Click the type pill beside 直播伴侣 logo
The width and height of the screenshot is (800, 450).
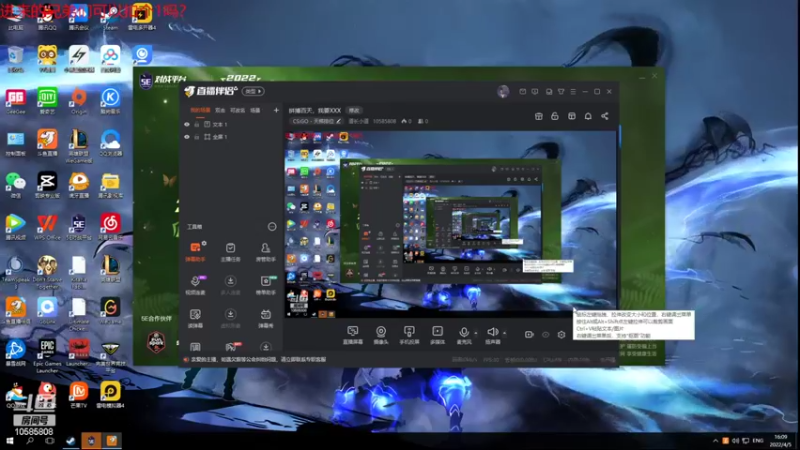tap(253, 91)
